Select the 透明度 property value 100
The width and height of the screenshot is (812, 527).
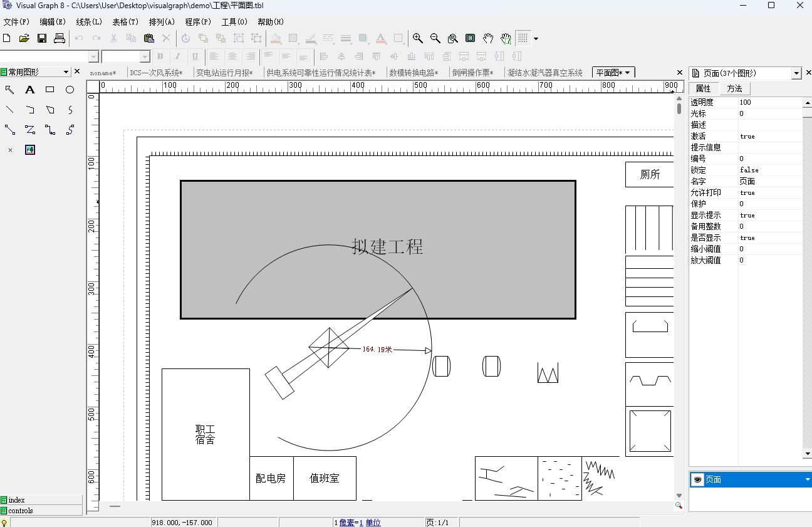pos(770,102)
